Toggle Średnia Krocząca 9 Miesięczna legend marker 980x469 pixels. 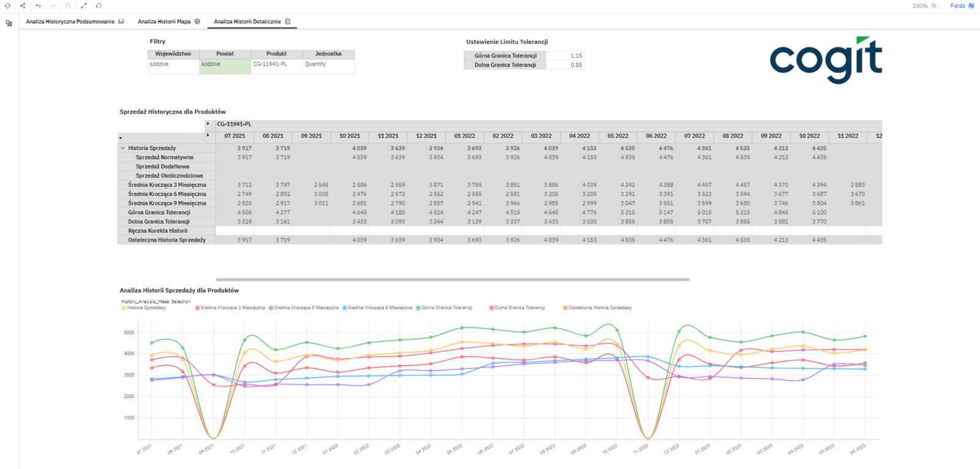(344, 308)
